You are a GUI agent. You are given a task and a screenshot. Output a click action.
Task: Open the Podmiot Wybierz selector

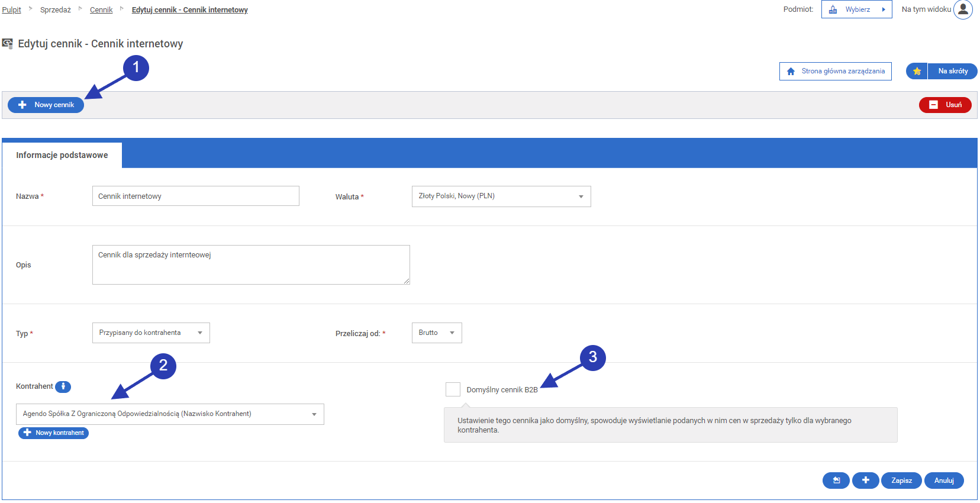point(856,9)
